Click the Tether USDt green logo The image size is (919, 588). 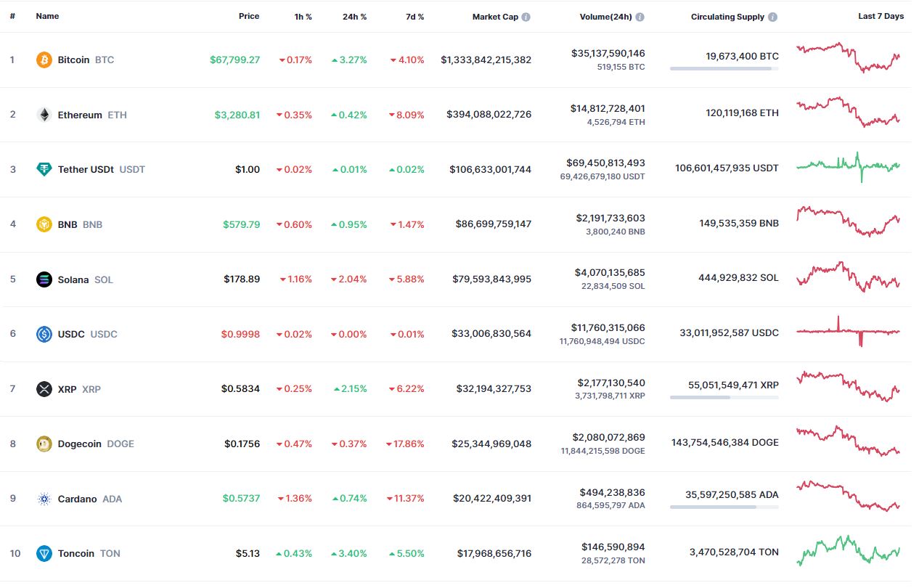coord(44,169)
